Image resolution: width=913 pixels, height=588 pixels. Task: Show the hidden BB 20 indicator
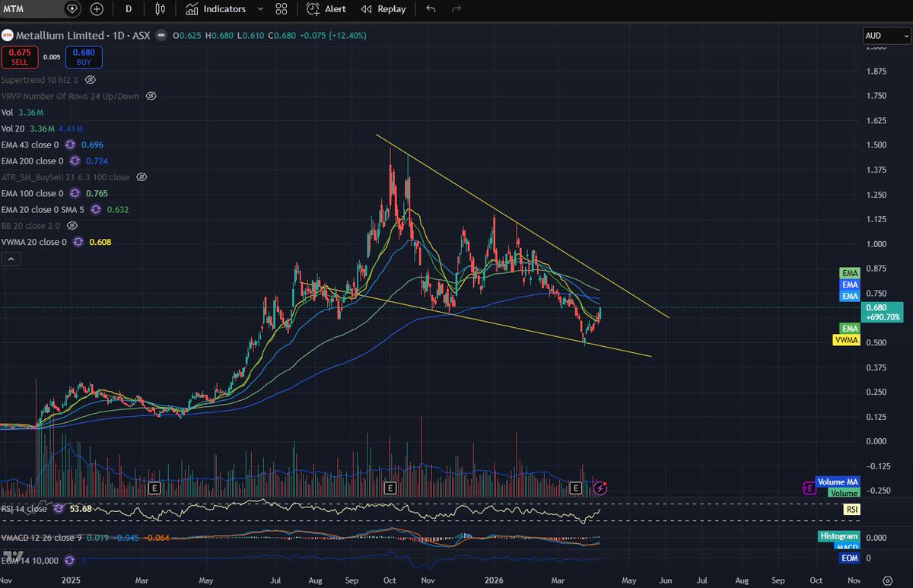coord(72,225)
